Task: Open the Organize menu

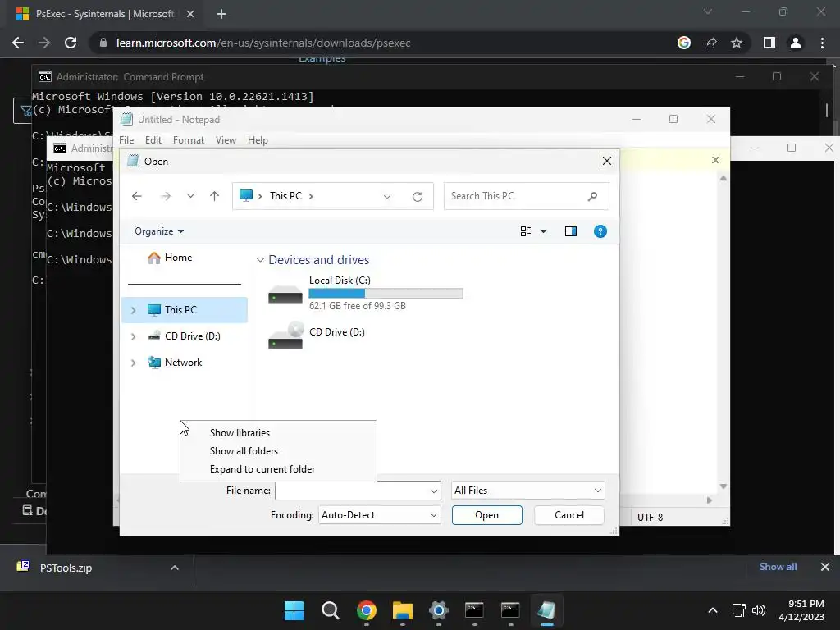Action: tap(159, 231)
